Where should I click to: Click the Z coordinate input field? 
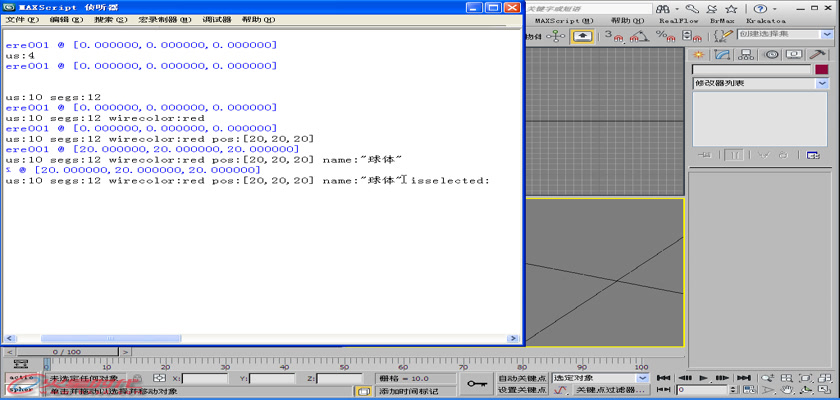339,379
